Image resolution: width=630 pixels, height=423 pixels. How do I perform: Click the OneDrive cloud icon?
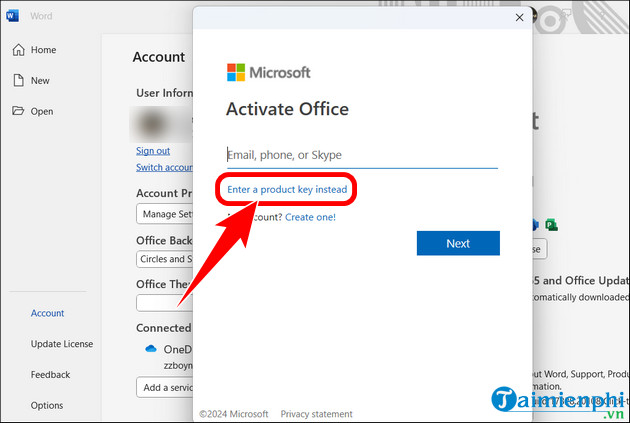151,349
